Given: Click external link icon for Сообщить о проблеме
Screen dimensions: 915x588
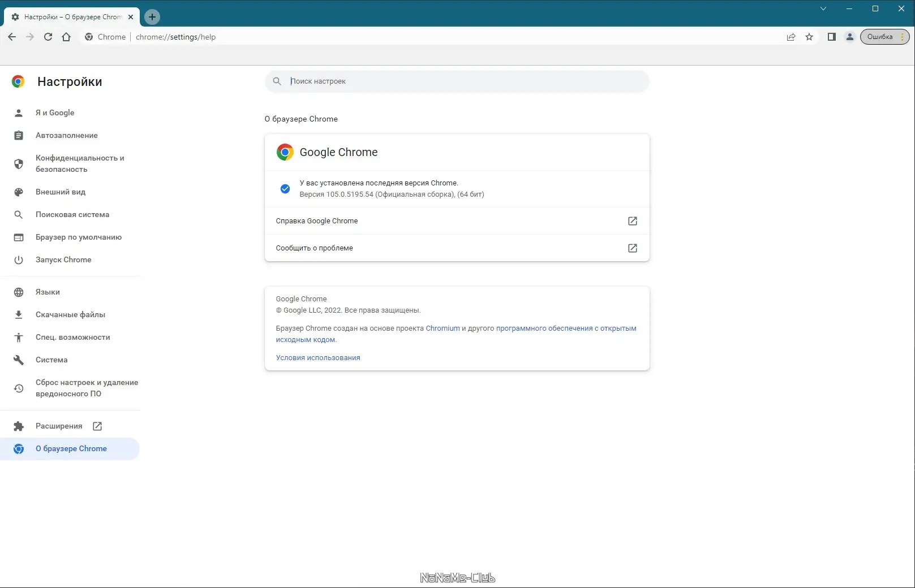Looking at the screenshot, I should click(633, 248).
